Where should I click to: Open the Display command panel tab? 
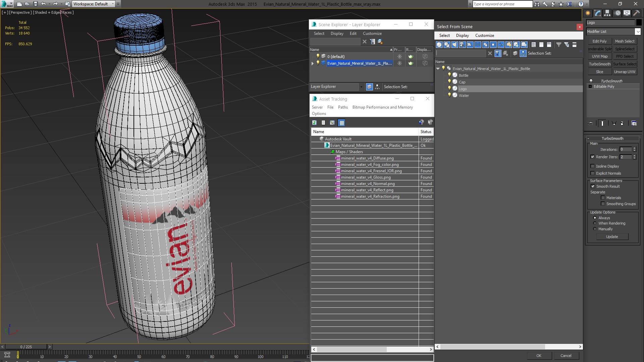pos(627,13)
